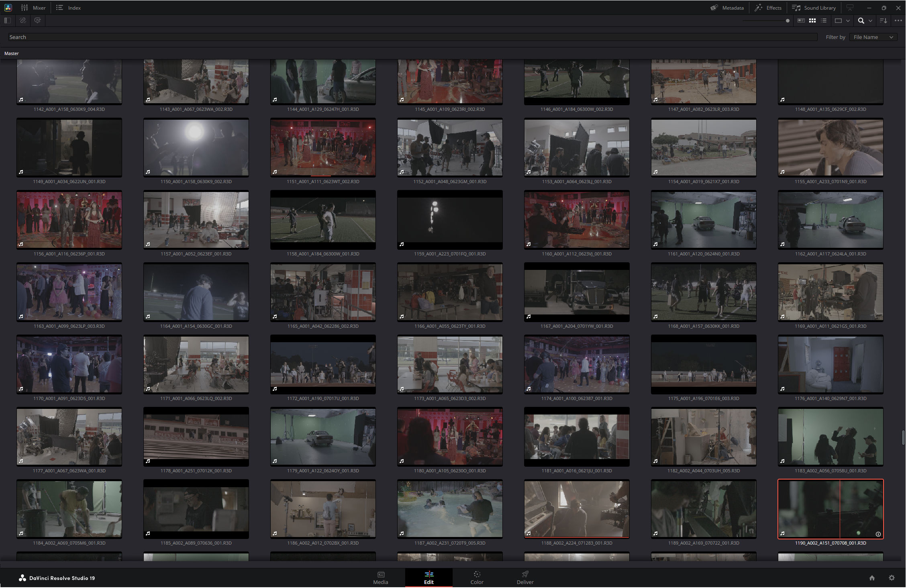This screenshot has width=906, height=588.
Task: Click the broken chain link icon
Action: click(x=23, y=20)
